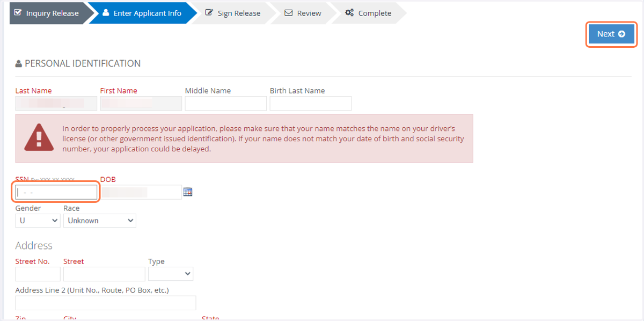
Task: Click the Birth Last Name field
Action: click(311, 104)
